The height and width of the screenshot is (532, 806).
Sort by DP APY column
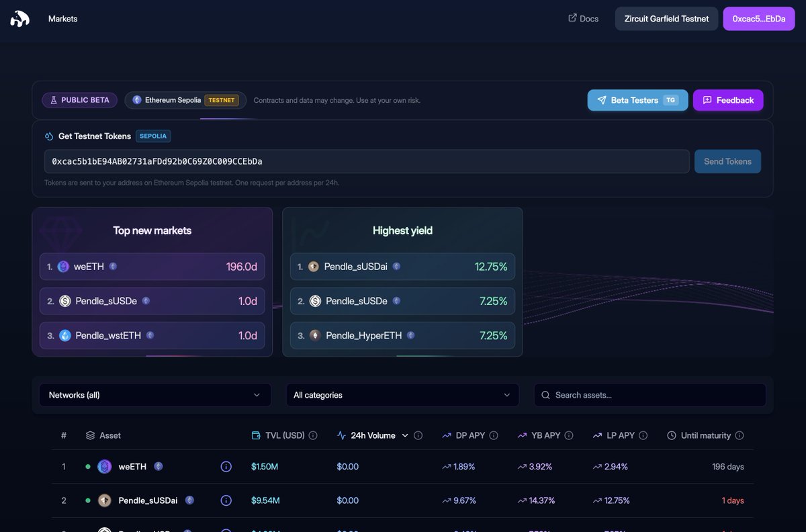click(x=463, y=435)
